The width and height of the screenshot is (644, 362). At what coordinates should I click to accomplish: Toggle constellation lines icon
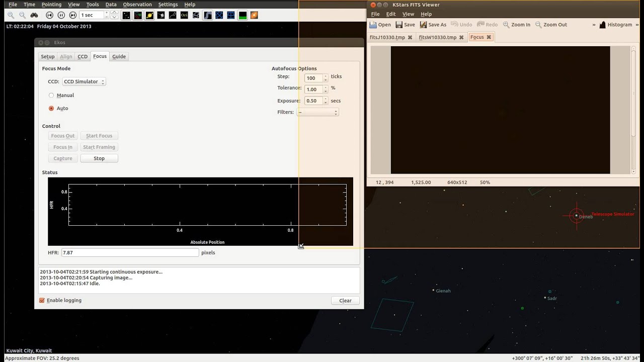(x=173, y=15)
